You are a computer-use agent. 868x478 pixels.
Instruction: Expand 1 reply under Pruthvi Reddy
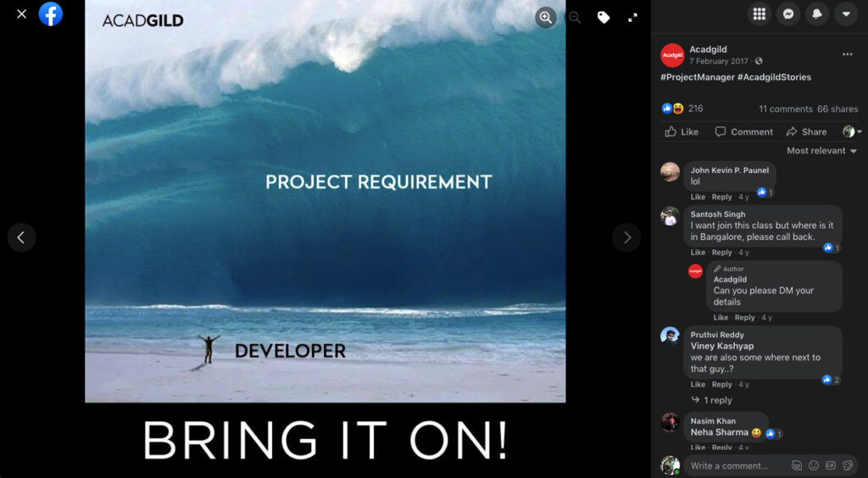717,400
